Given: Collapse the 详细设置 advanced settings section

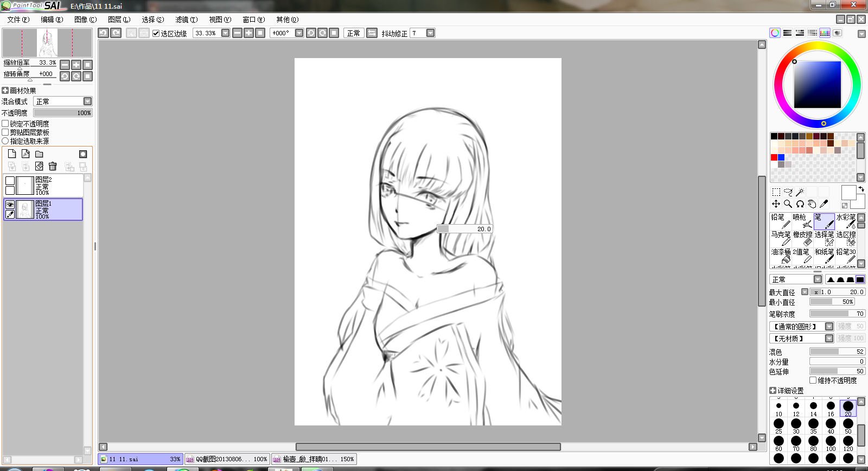Looking at the screenshot, I should (x=773, y=391).
